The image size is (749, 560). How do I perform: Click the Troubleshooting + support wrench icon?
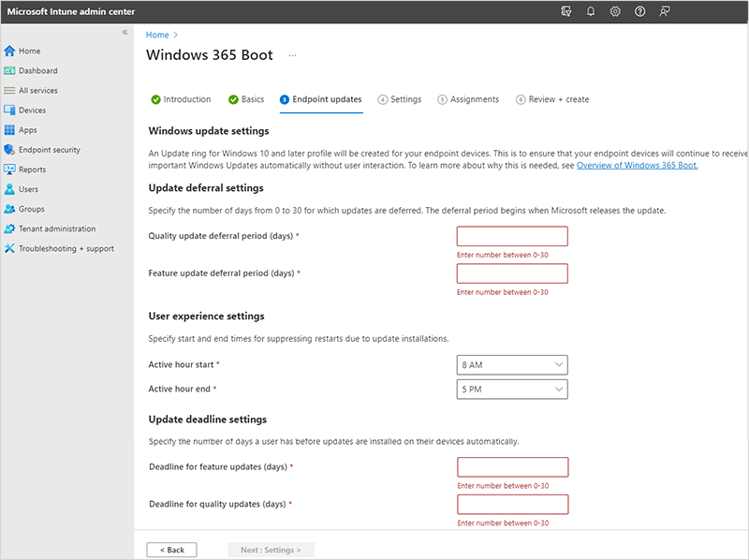tap(9, 248)
